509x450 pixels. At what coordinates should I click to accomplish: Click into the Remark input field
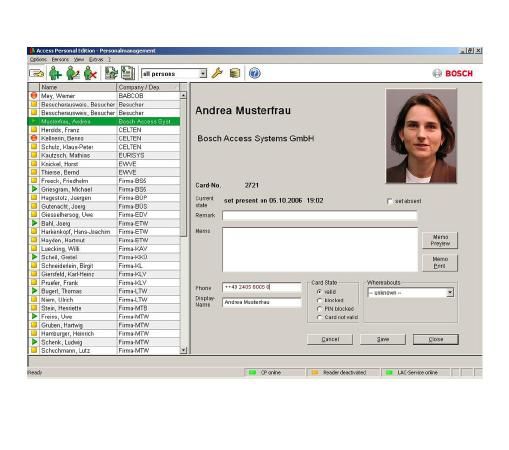pyautogui.click(x=320, y=216)
